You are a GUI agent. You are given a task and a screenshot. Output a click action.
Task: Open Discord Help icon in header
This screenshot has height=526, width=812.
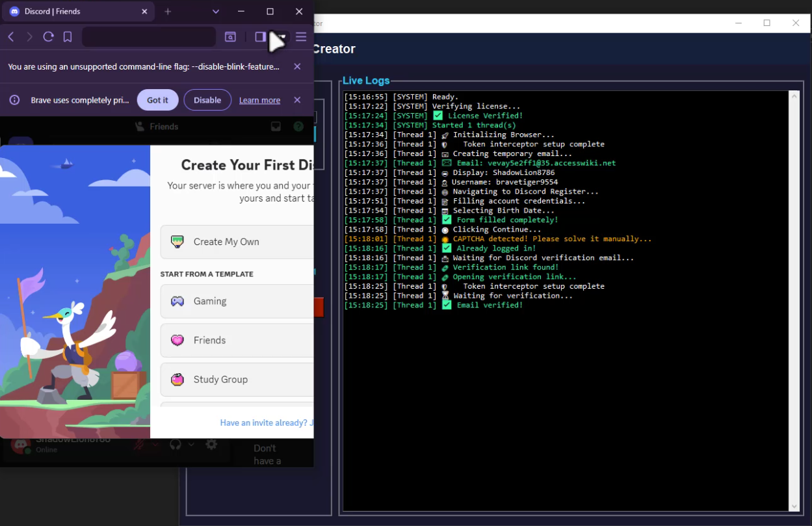(298, 127)
